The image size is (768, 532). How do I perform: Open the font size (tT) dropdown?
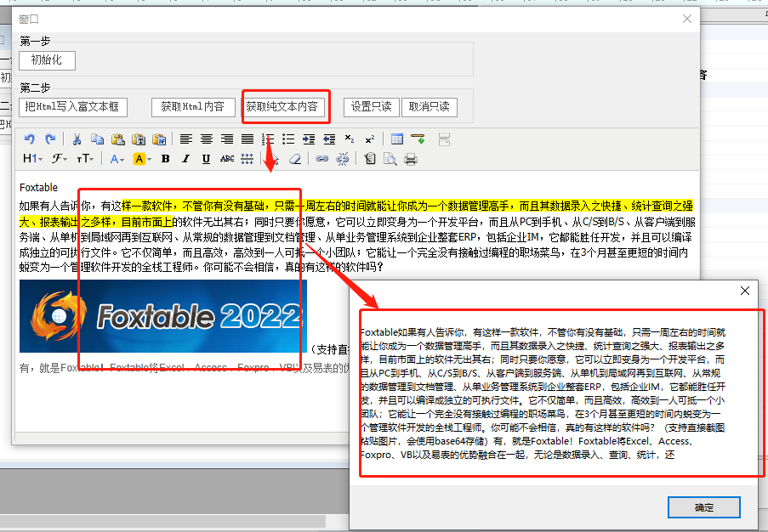(x=85, y=159)
